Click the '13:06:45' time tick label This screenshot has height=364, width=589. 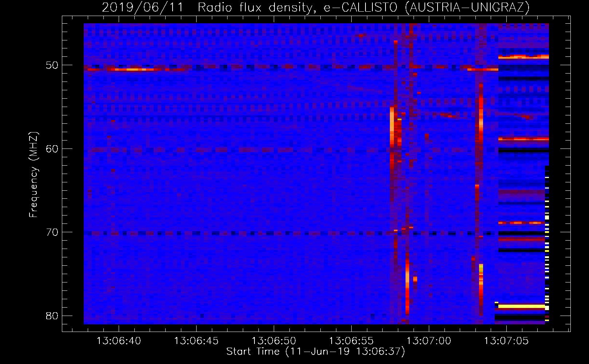(196, 341)
